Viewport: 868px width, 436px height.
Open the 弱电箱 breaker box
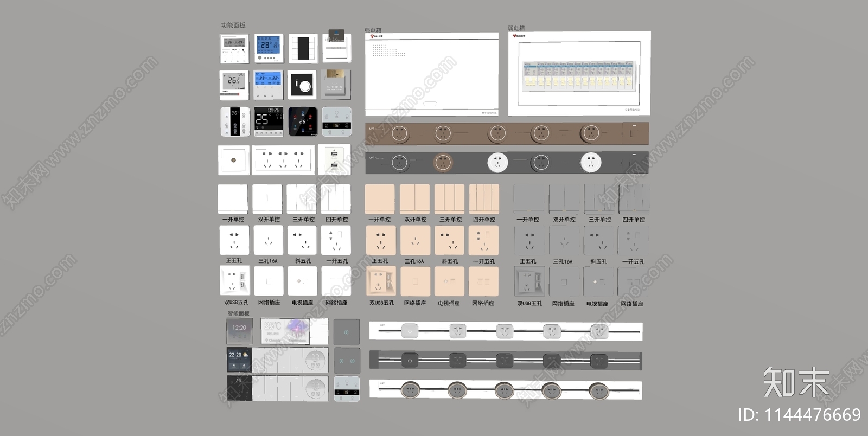coord(579,73)
